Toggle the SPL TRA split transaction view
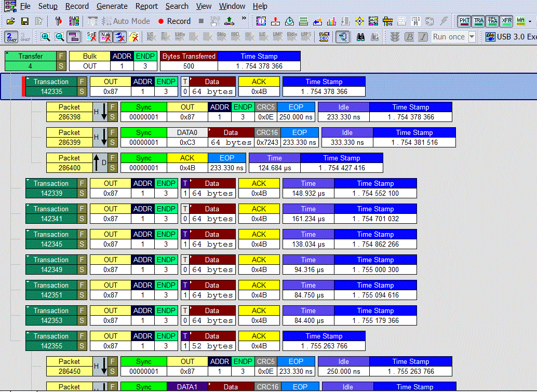Viewport: 537px width, 392px height. coord(492,21)
